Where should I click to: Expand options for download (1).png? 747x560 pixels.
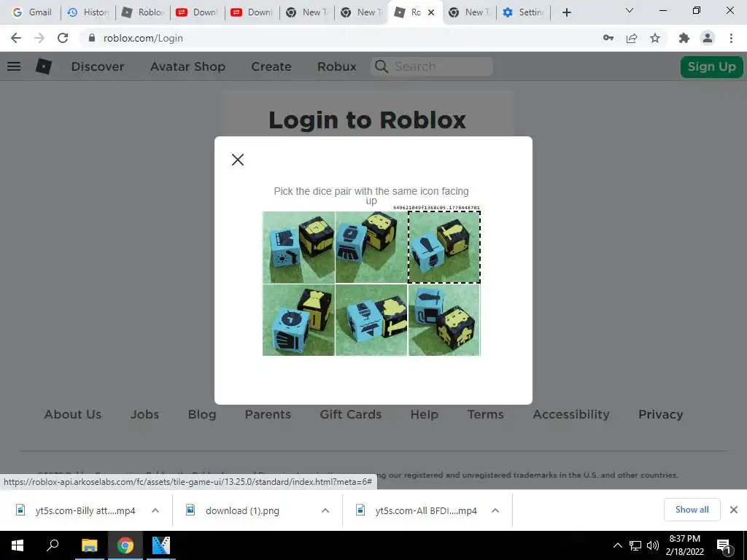pos(325,510)
